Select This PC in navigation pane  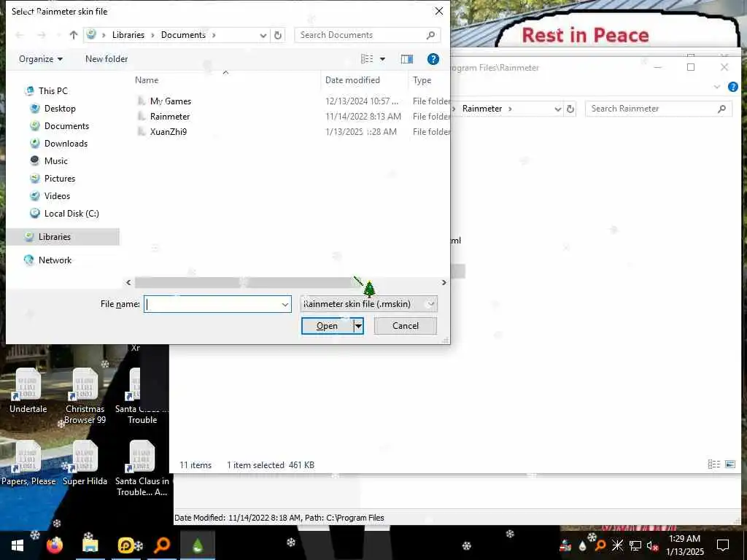coord(53,90)
